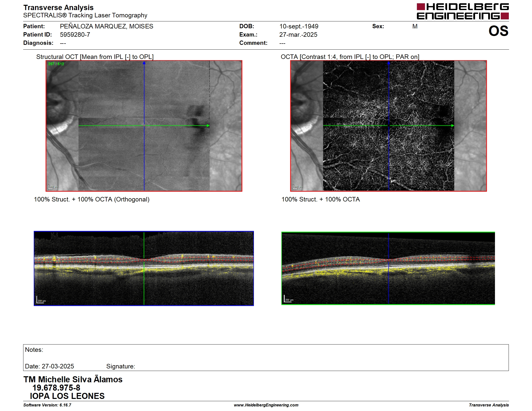Image resolution: width=532 pixels, height=411 pixels.
Task: Click the 200 µm scale icon in Structural OCT image
Action: (53, 187)
